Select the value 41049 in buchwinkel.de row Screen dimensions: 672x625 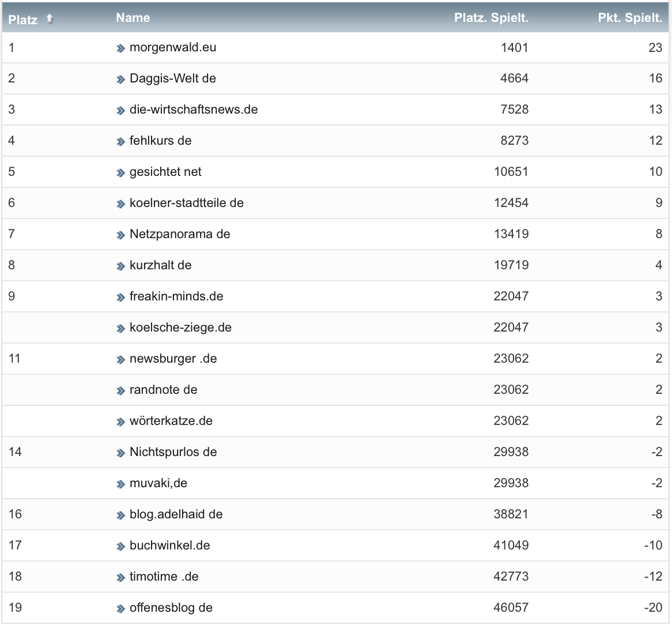click(511, 545)
